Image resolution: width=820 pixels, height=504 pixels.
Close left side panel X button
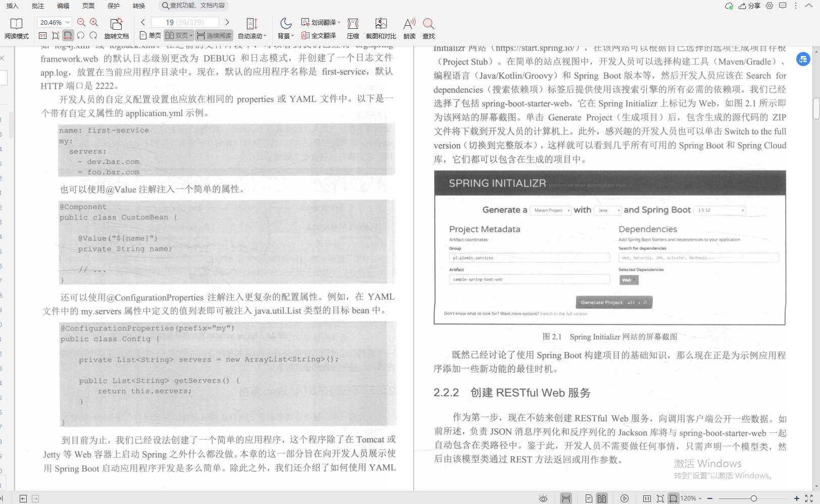2,58
